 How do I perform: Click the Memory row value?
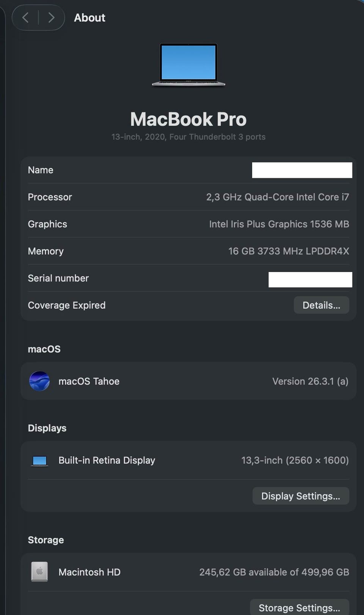tap(288, 251)
